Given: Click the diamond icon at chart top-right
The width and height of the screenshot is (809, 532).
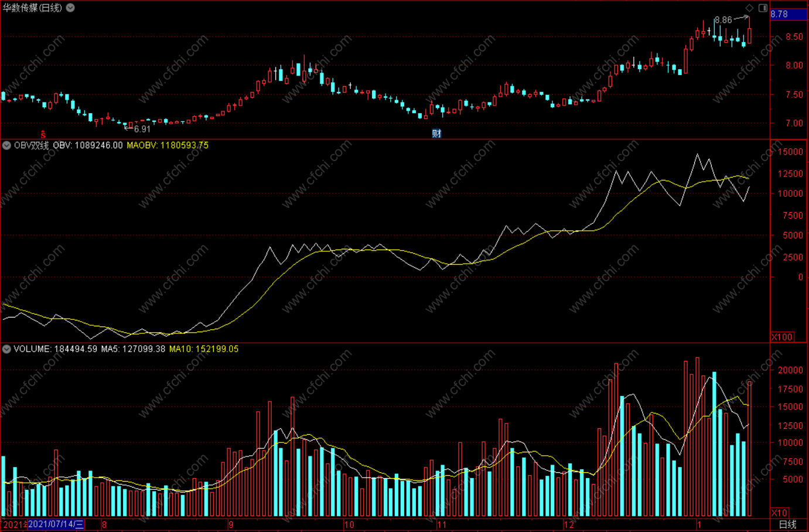Looking at the screenshot, I should point(749,8).
